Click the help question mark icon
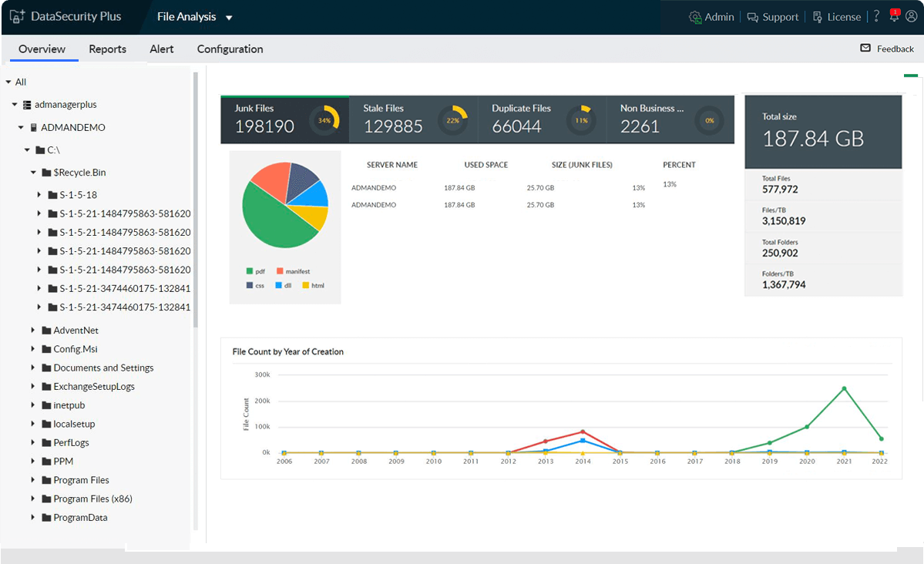The width and height of the screenshot is (924, 564). (x=877, y=16)
